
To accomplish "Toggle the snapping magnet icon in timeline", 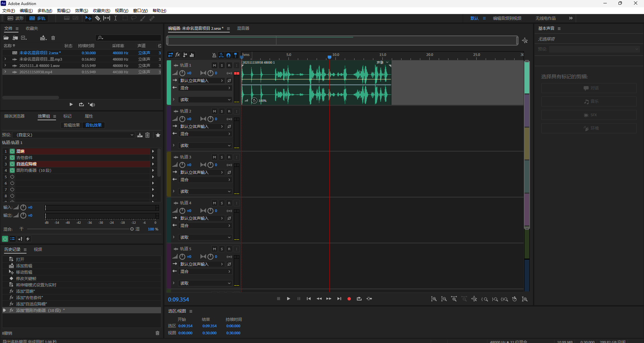I will (228, 55).
